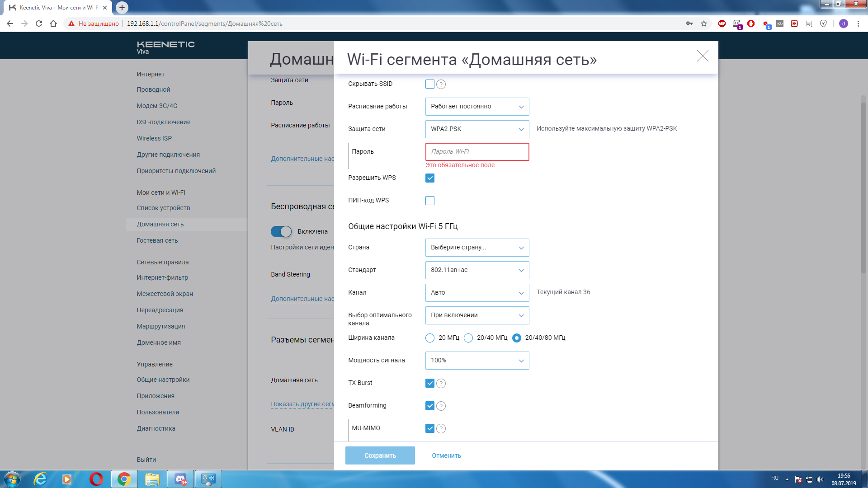868x488 pixels.
Task: Open Защита сети WPA2-PSK dropdown
Action: pyautogui.click(x=477, y=129)
